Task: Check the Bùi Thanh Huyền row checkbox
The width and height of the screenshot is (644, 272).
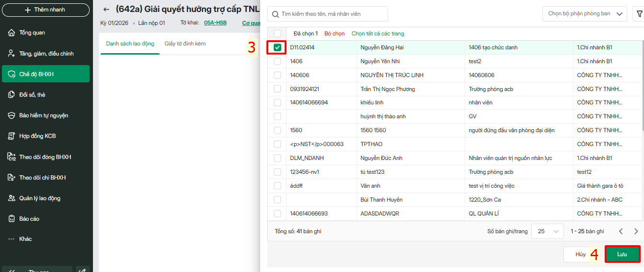Action: [x=277, y=200]
